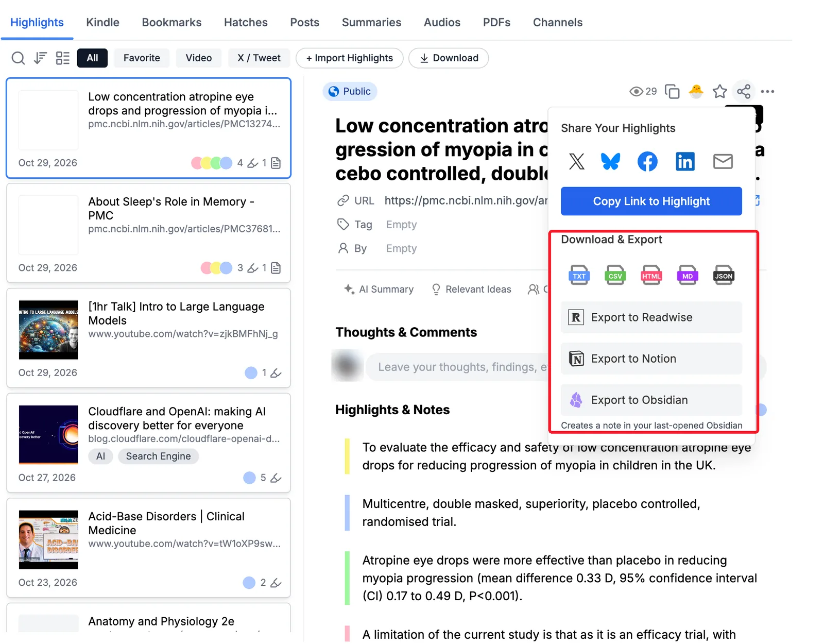
Task: Click the Import Highlights button
Action: point(350,58)
